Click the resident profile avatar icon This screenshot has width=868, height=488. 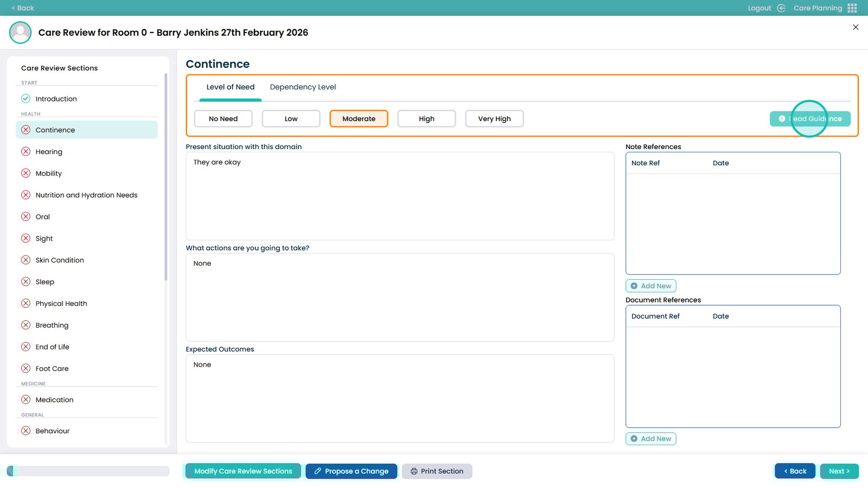click(20, 33)
